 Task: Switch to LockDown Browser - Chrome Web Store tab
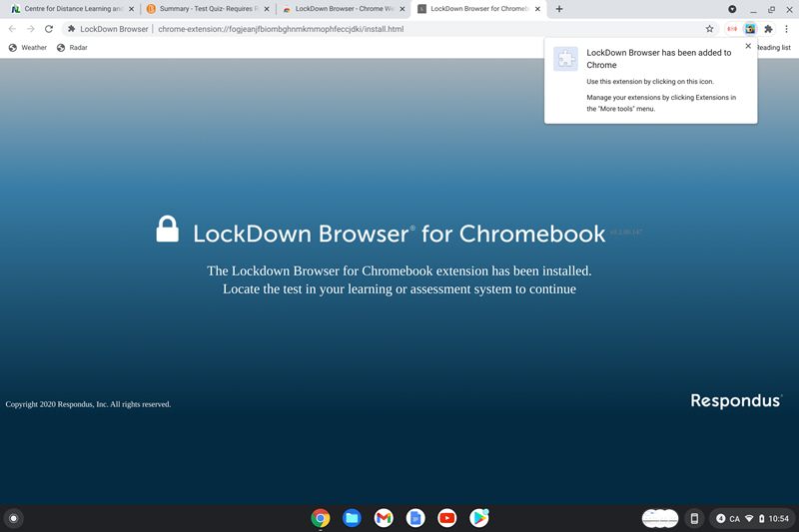343,9
